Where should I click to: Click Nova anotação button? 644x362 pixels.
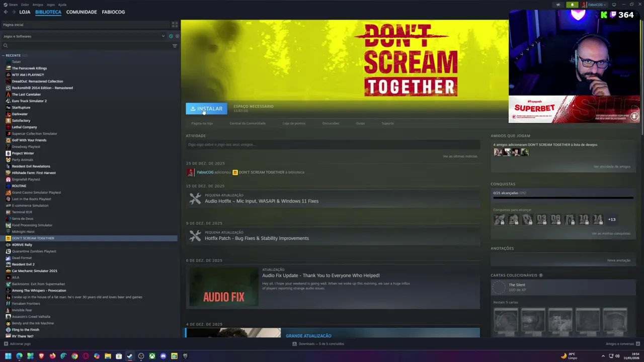coord(618,260)
